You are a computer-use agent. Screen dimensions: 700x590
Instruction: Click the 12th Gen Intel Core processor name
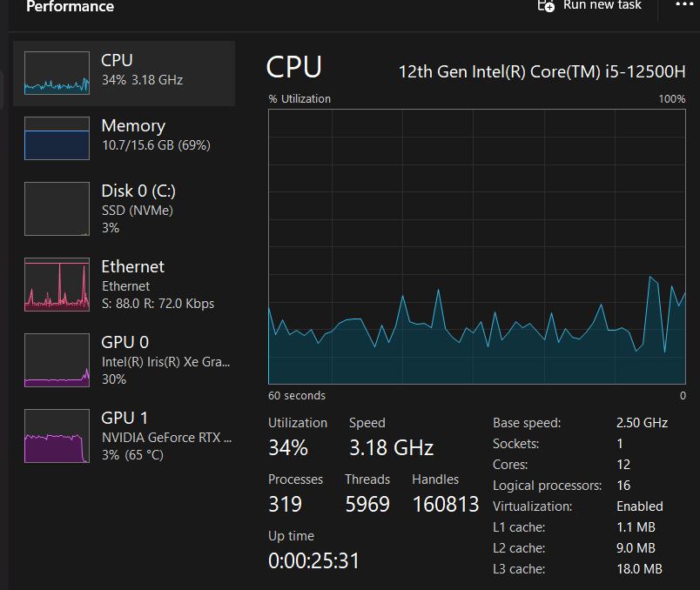pos(542,70)
